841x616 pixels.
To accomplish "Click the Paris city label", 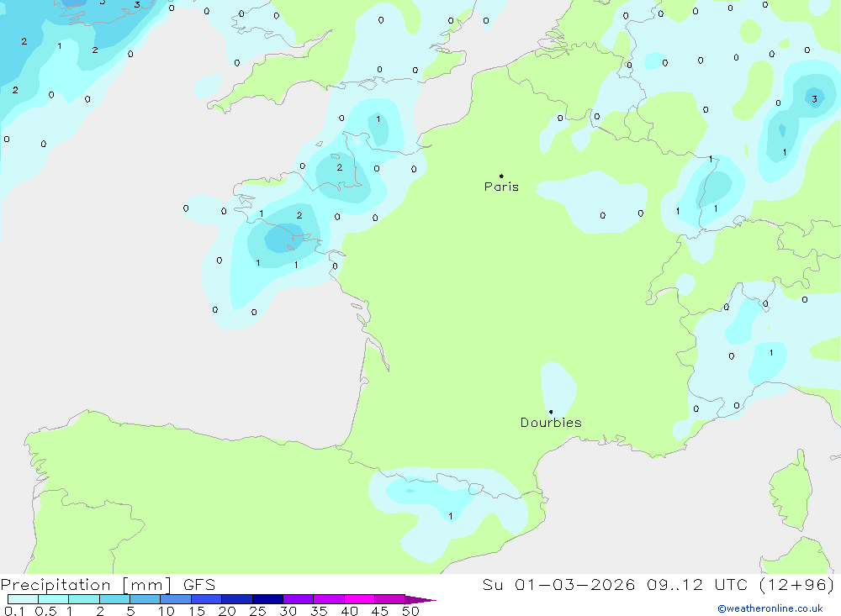I will click(x=501, y=187).
